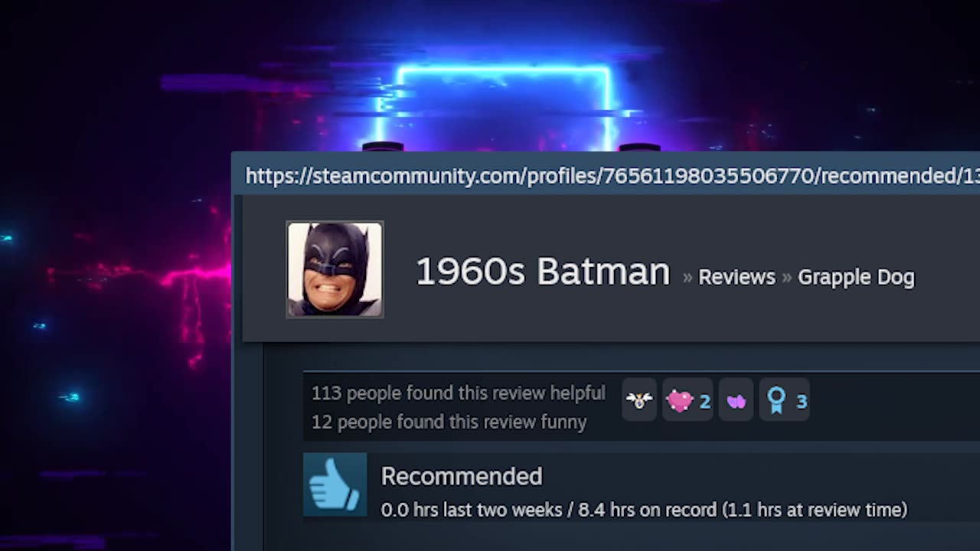980x551 pixels.
Task: Open the 1960s Batman profile name
Action: (543, 272)
